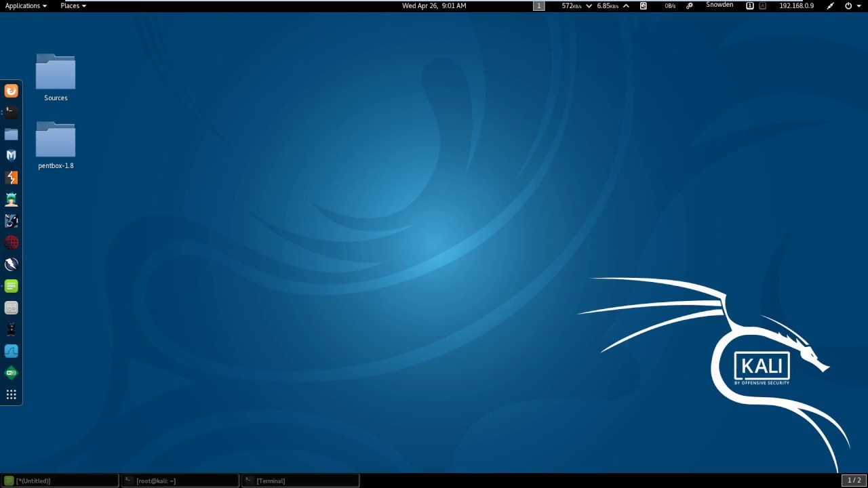The image size is (868, 488).
Task: Click workspace indicator 1 in top bar
Action: tap(539, 5)
